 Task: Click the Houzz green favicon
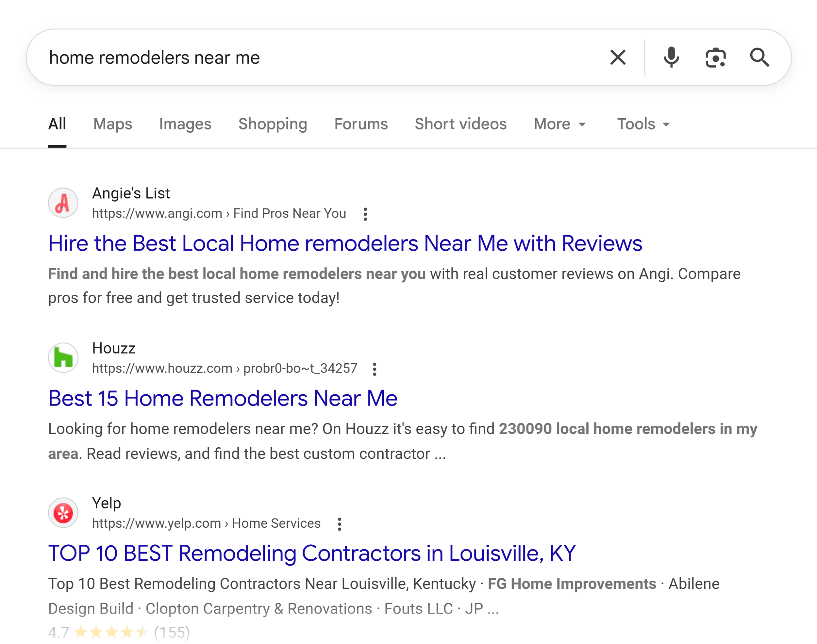pos(63,357)
